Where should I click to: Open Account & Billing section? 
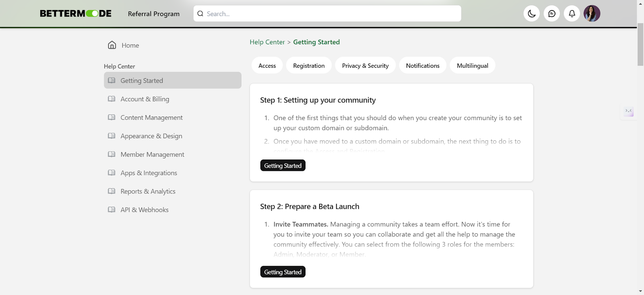pos(173,99)
